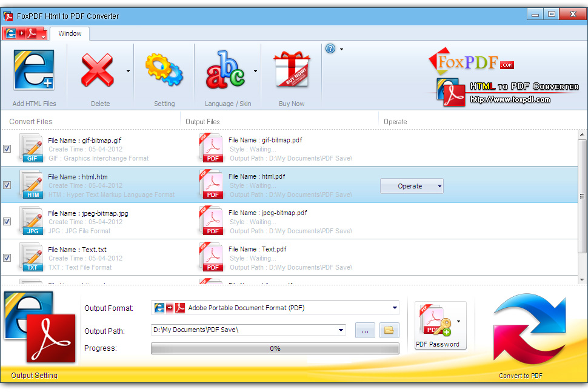Uncheck the jpeg-bitmap.jpg checkbox
588x392 pixels.
point(7,222)
